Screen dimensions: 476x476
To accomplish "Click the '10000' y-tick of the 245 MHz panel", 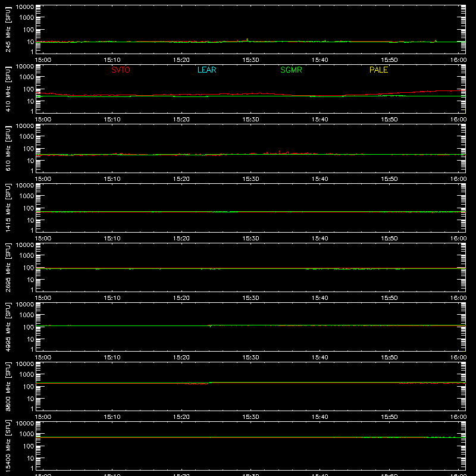I will [25, 7].
